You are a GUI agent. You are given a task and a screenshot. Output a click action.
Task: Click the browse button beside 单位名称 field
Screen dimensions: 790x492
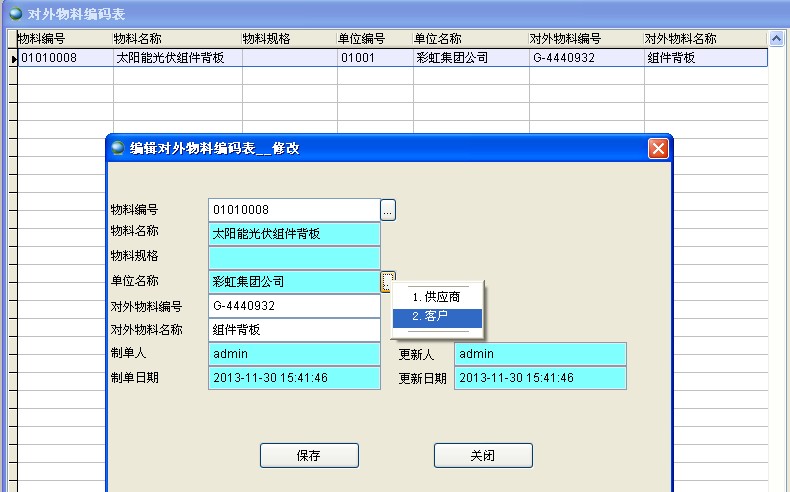click(x=388, y=282)
